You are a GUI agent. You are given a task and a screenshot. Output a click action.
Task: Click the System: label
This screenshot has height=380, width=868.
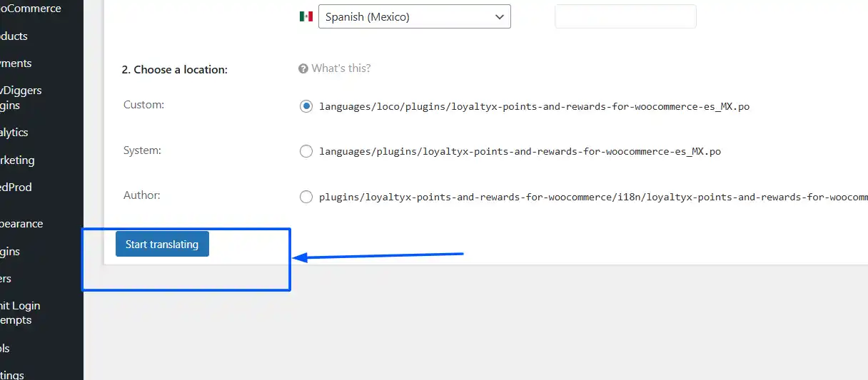point(142,150)
